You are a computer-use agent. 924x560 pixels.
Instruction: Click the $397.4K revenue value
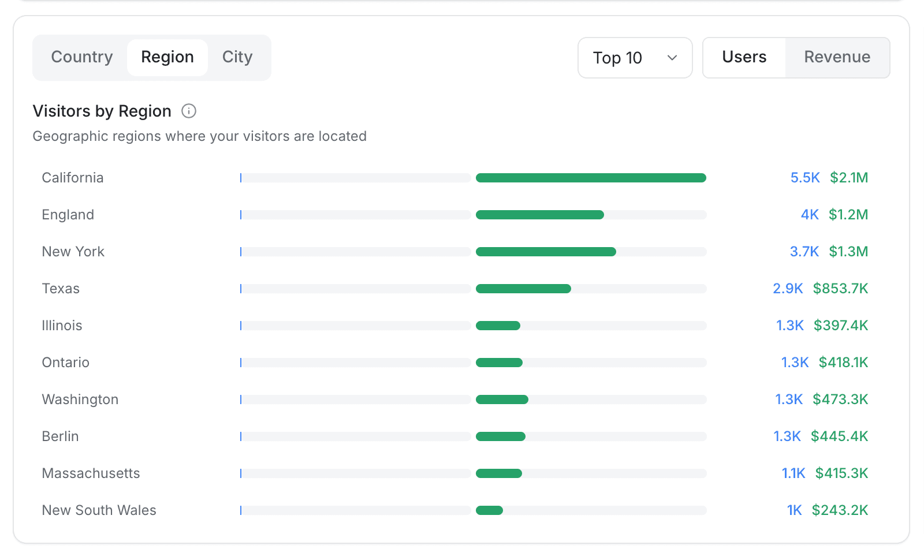coord(841,326)
